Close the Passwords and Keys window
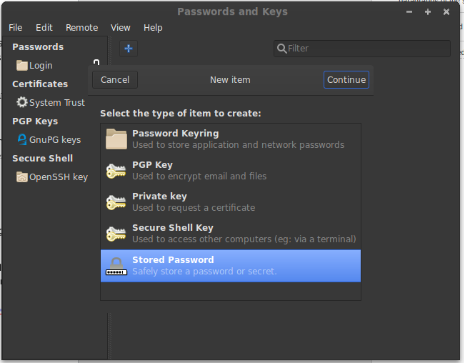This screenshot has width=465, height=364. 446,12
